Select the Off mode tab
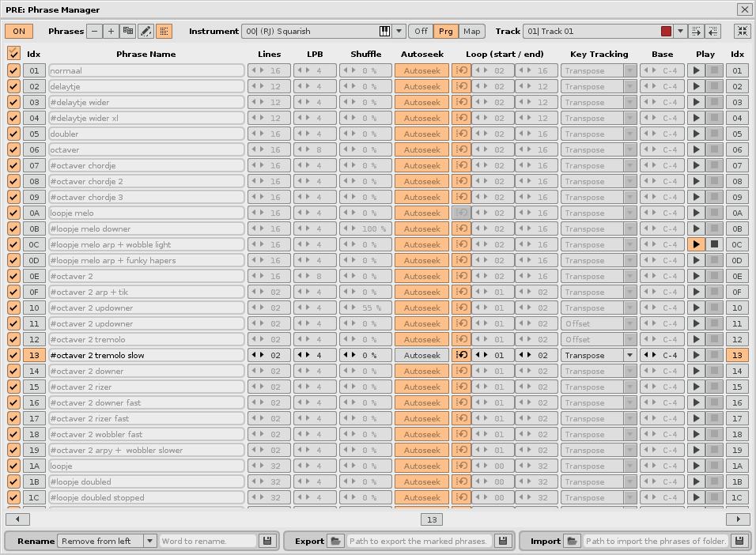756x555 pixels. pos(421,32)
